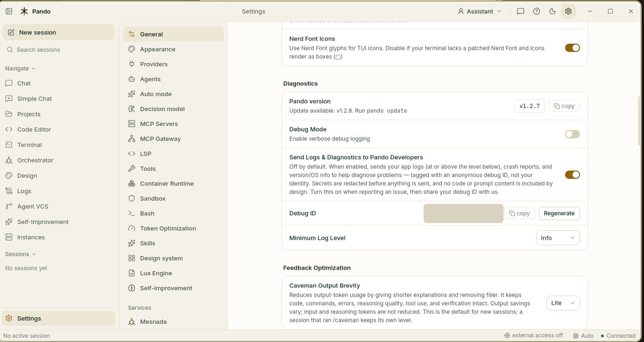This screenshot has height=342, width=644.
Task: Open Settings at the sidebar bottom
Action: 58,318
